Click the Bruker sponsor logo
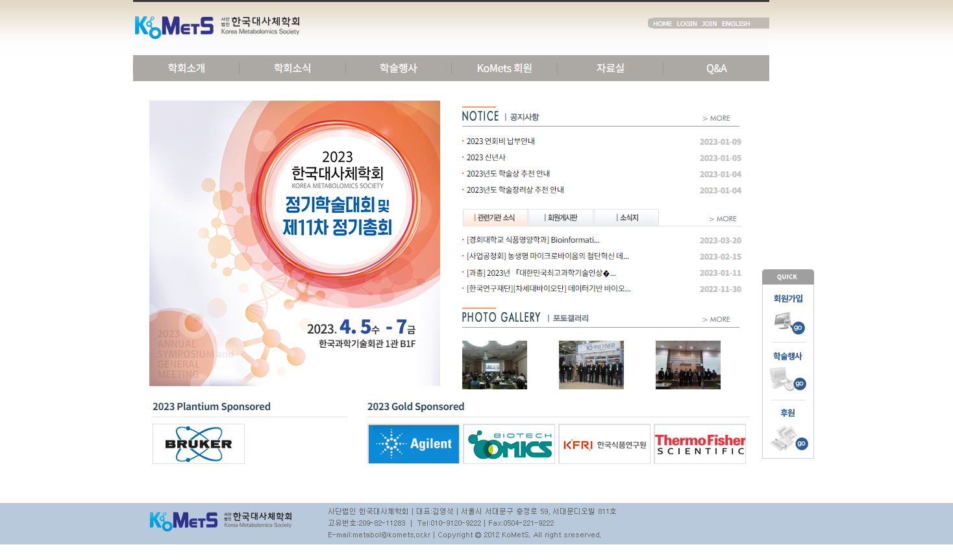Viewport: 953px width, 560px height. 199,444
